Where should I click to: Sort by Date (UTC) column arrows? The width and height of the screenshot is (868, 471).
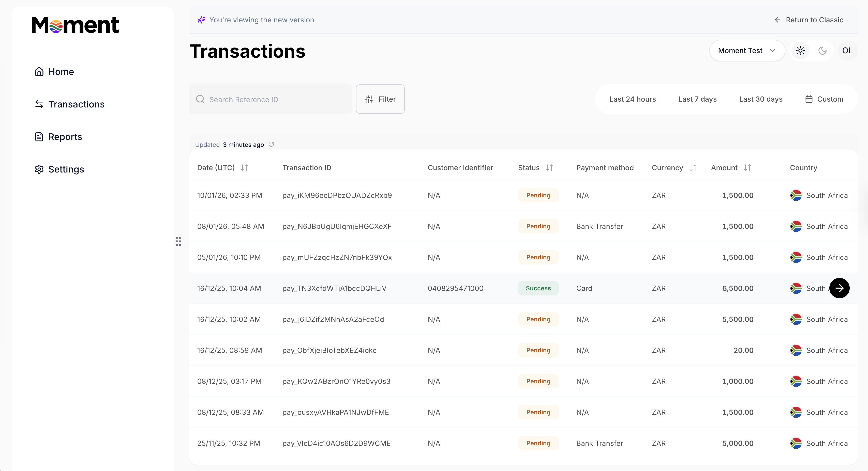pos(245,168)
